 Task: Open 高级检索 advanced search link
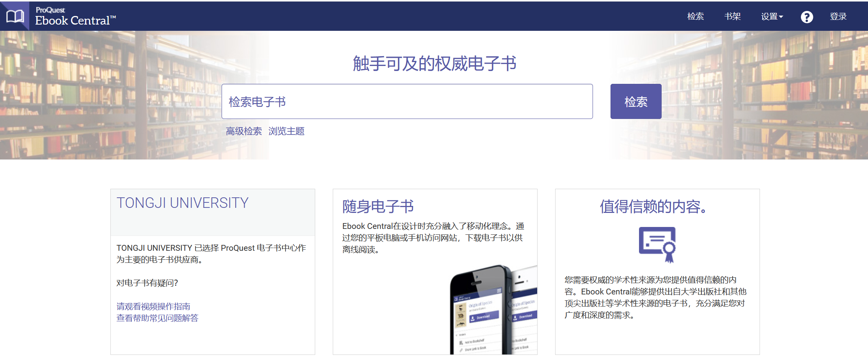pyautogui.click(x=244, y=131)
